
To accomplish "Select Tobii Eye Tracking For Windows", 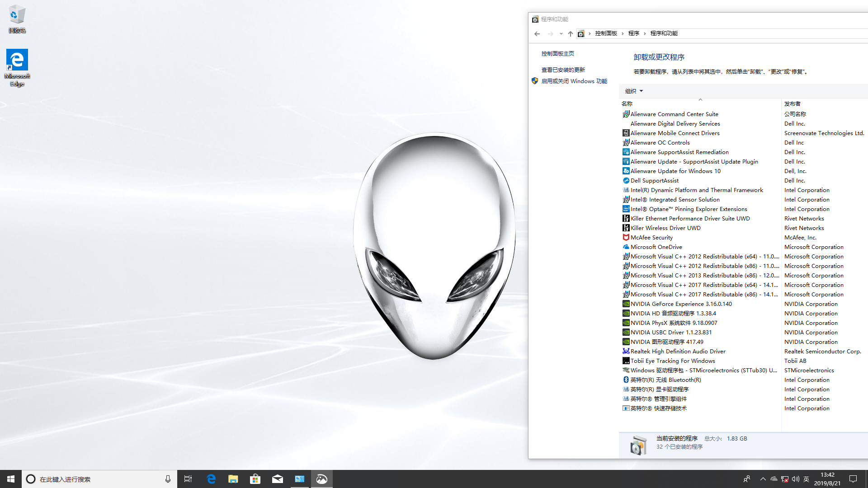I will [x=672, y=361].
